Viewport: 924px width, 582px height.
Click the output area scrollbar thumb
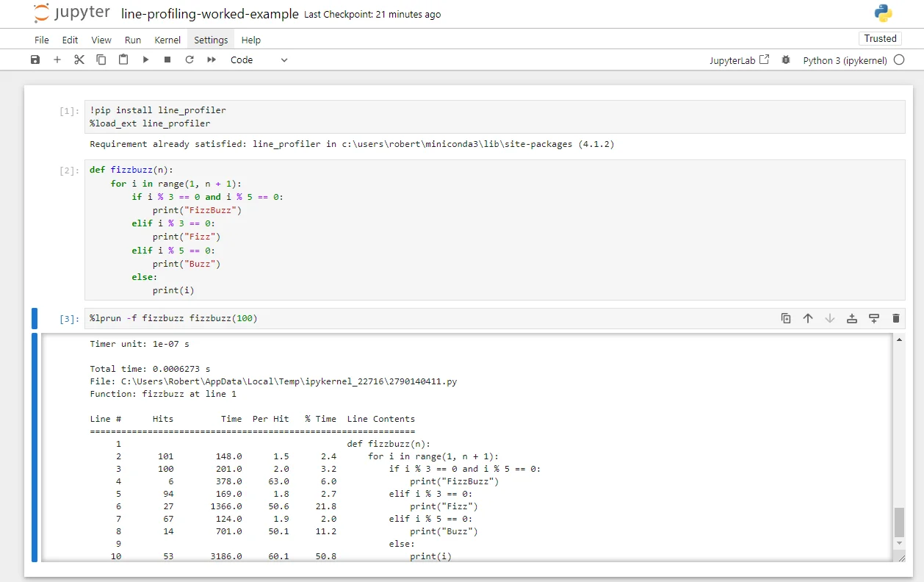click(x=899, y=522)
